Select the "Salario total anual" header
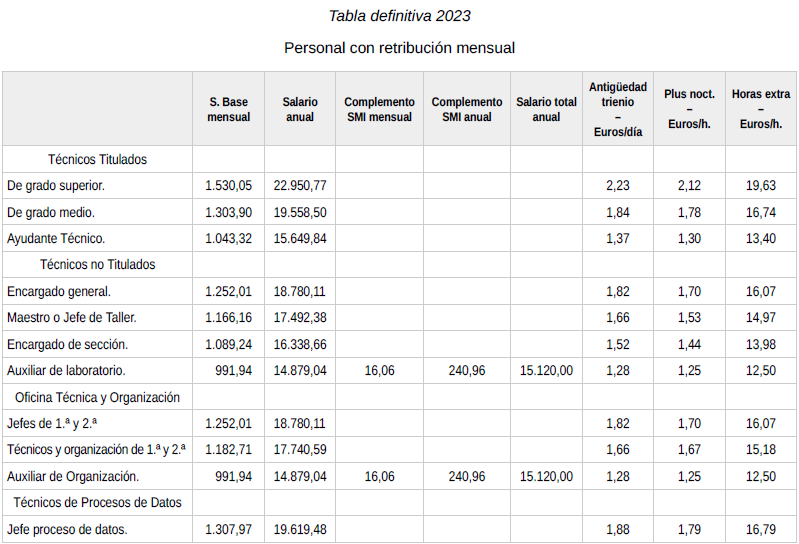Screen dimensions: 799x544 click(546, 109)
